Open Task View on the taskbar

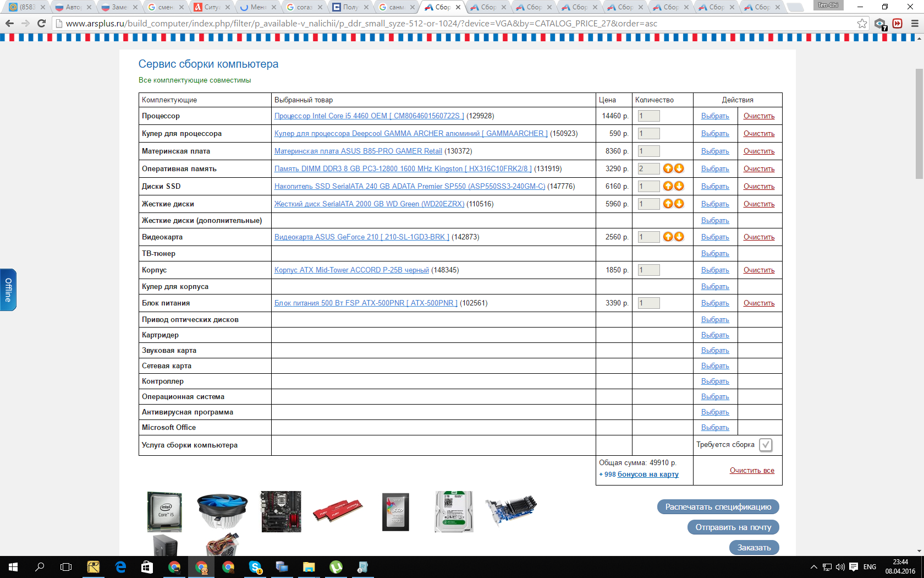66,567
